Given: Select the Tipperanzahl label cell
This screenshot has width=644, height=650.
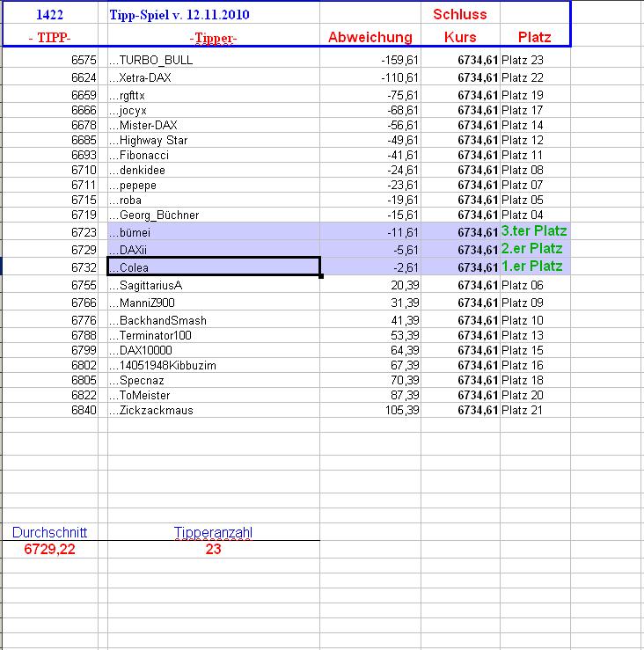Looking at the screenshot, I should 214,532.
